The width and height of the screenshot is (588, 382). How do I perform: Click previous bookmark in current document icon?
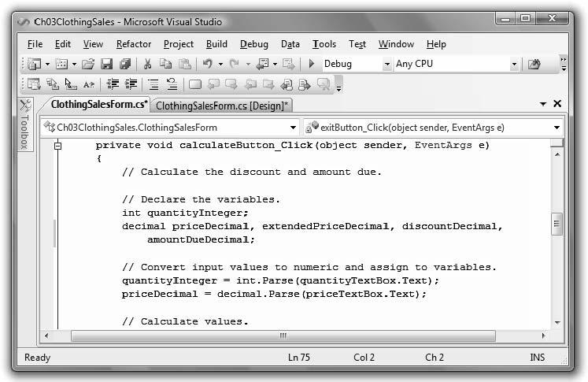(287, 84)
